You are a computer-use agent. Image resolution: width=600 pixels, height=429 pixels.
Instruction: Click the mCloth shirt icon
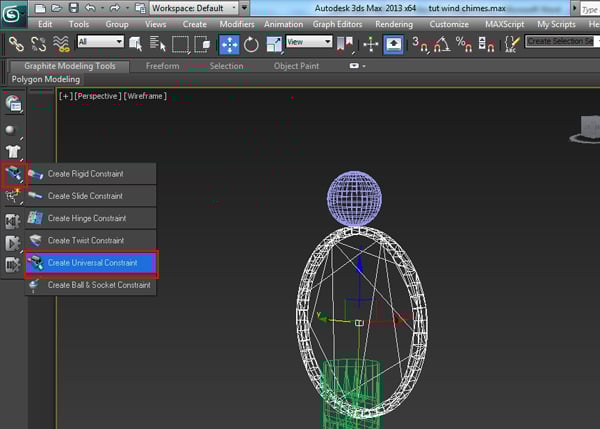(x=13, y=152)
